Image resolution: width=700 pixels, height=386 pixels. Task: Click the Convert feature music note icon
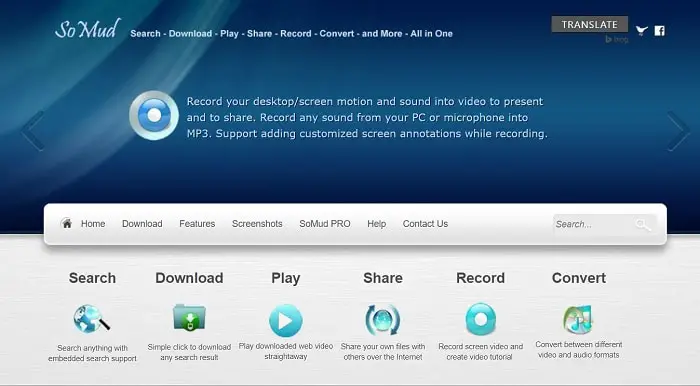click(578, 320)
